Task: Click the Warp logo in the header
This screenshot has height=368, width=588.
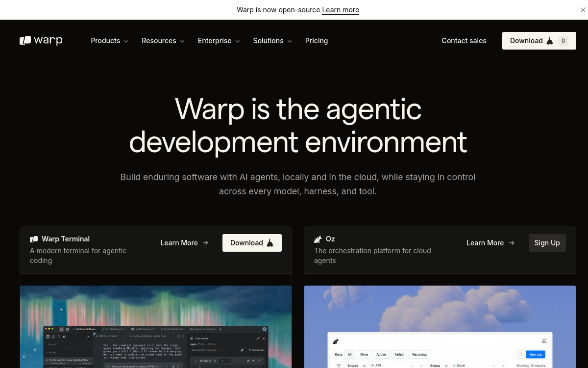Action: click(x=41, y=41)
